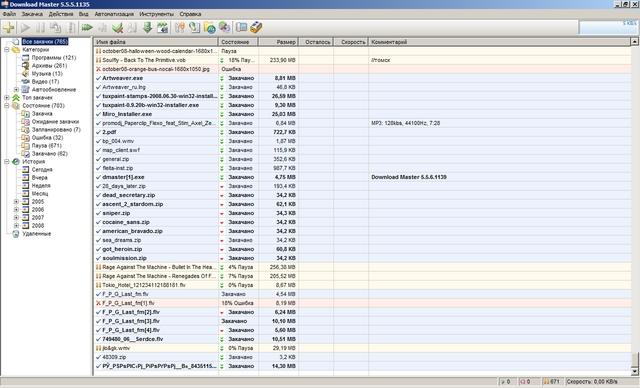
Task: Click the gray Pause download toolbar icon
Action: (x=40, y=28)
